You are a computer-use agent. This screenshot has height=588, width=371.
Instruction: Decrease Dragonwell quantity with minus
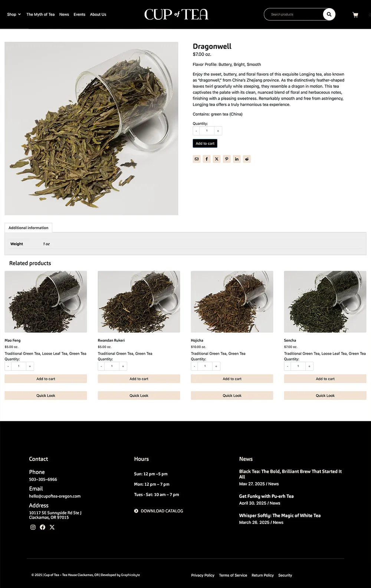click(x=196, y=131)
